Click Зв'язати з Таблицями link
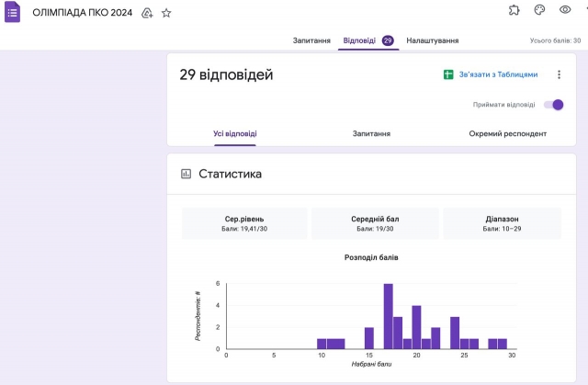 click(x=498, y=74)
